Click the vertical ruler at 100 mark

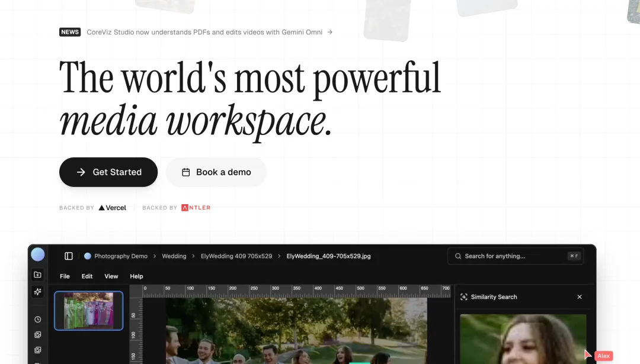[x=133, y=335]
